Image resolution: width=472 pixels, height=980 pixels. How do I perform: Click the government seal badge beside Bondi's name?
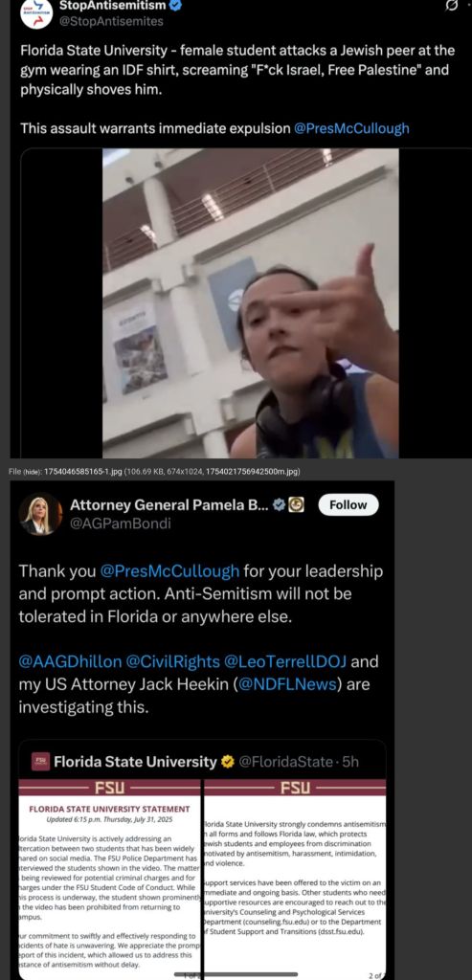point(297,505)
